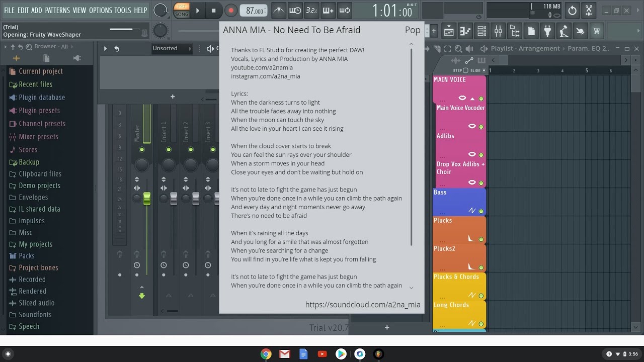Open YouTube from the taskbar

[322, 354]
